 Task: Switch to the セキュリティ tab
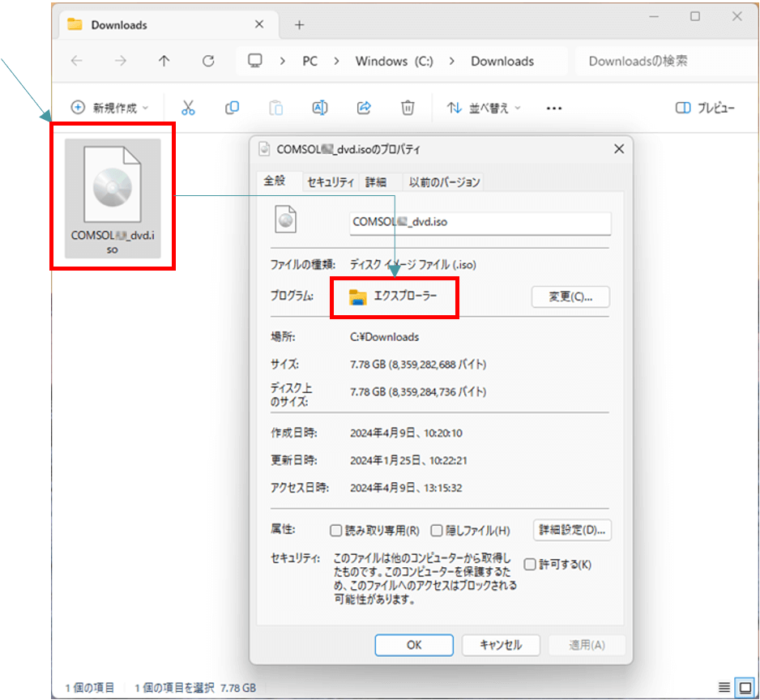pos(330,182)
